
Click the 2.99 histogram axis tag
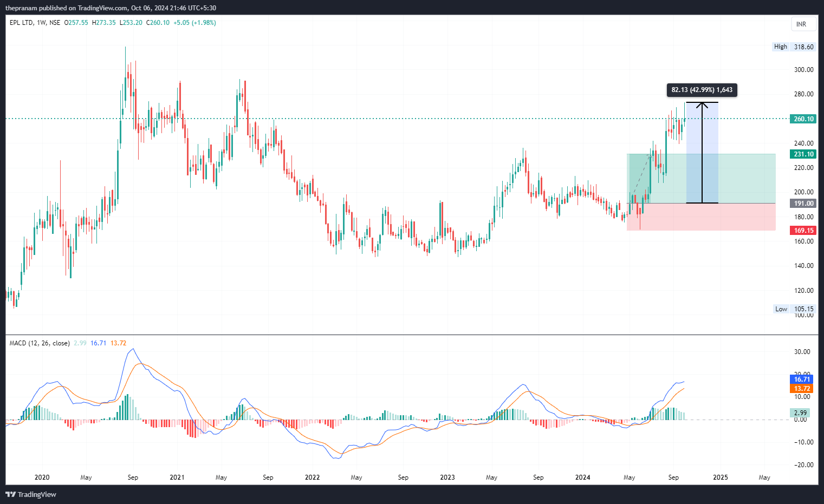click(x=800, y=413)
